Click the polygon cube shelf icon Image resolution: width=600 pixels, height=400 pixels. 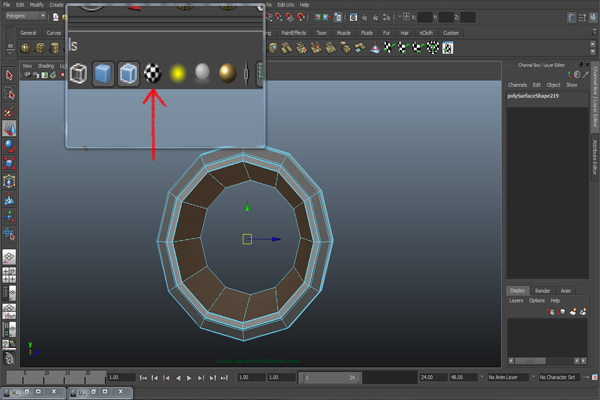pyautogui.click(x=40, y=48)
